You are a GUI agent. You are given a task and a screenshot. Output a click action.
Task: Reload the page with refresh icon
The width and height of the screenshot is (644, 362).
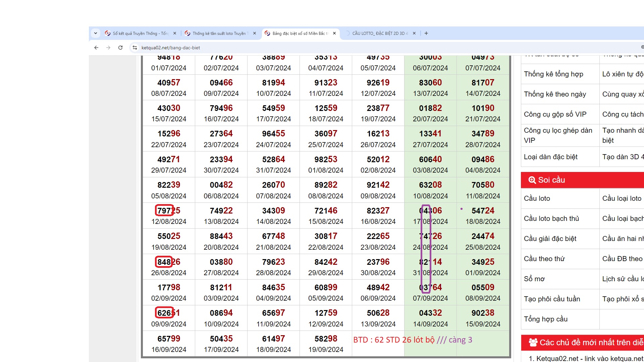pos(120,48)
